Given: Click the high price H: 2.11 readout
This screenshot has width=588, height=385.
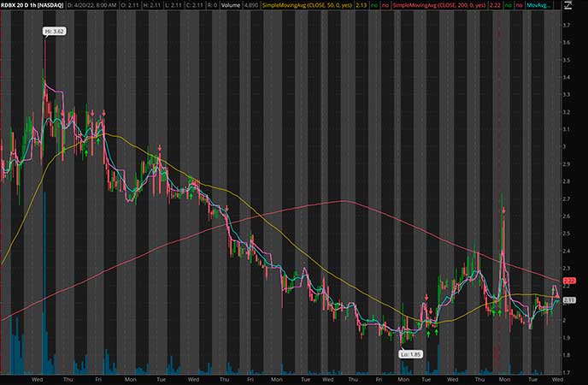Looking at the screenshot, I should 148,4.
